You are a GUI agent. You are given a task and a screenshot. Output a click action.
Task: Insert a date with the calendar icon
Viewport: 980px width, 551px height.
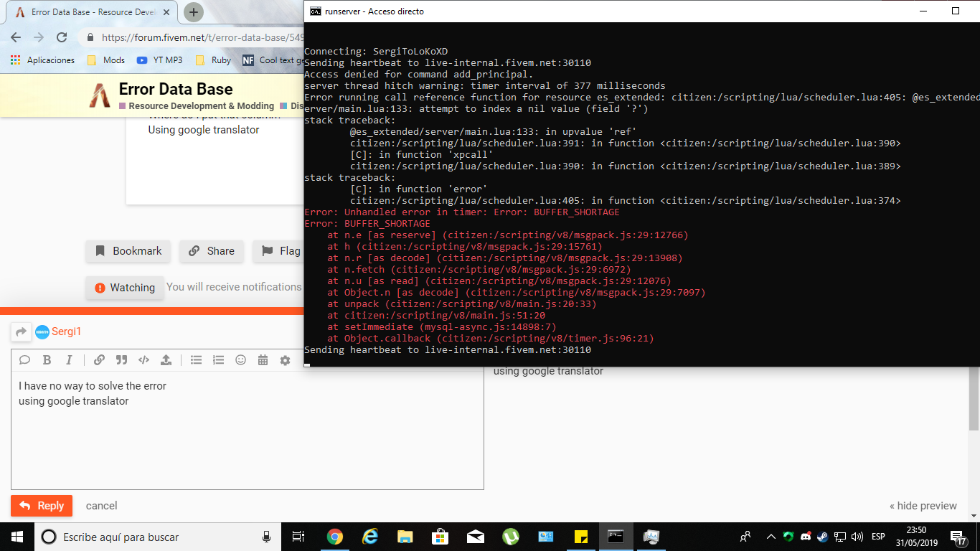coord(263,360)
